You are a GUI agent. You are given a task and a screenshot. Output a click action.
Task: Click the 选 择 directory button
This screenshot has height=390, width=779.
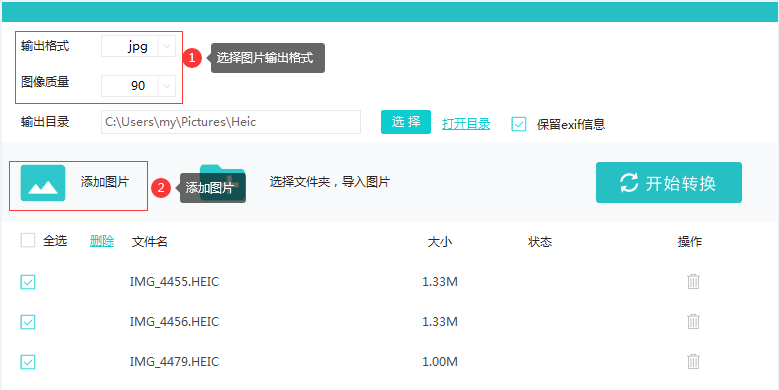406,122
